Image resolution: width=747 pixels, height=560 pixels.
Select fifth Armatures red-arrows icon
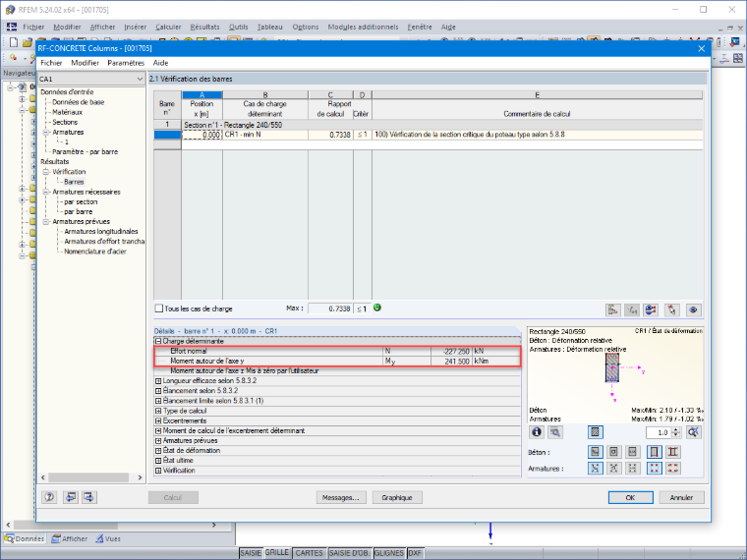click(x=672, y=468)
